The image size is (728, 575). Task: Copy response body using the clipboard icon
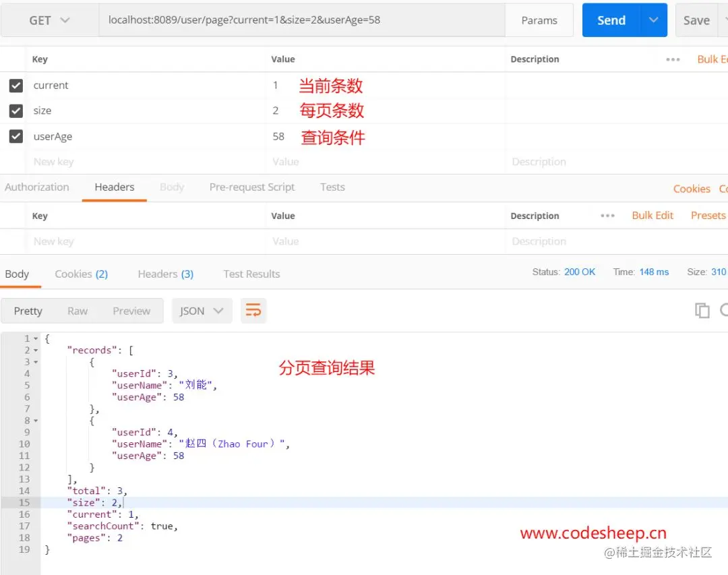coord(702,310)
